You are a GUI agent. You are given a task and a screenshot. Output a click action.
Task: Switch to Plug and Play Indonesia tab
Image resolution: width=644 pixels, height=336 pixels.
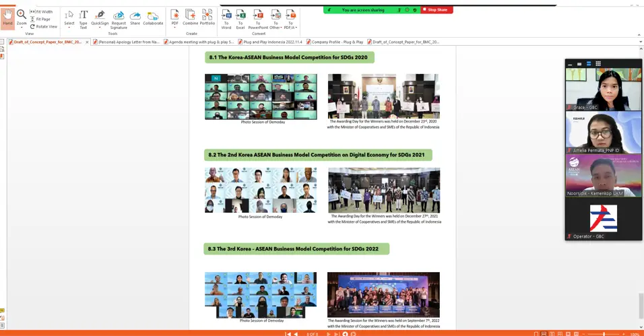pos(263,42)
